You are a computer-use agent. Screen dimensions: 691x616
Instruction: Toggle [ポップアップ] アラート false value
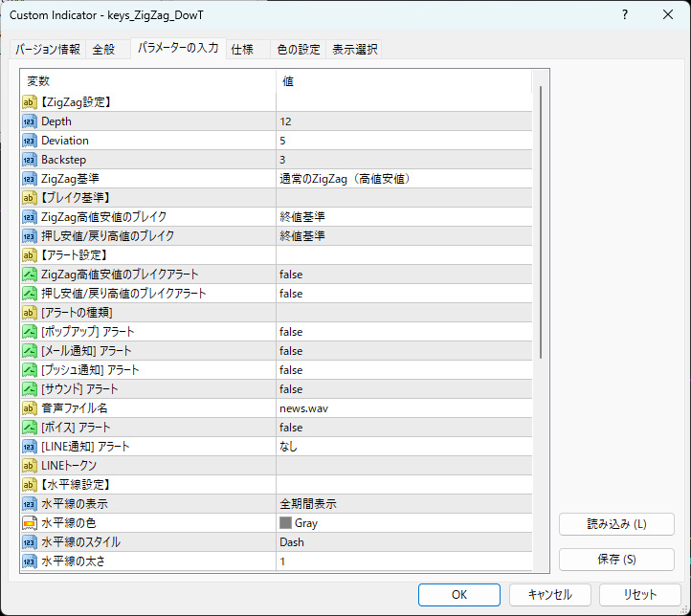(404, 332)
